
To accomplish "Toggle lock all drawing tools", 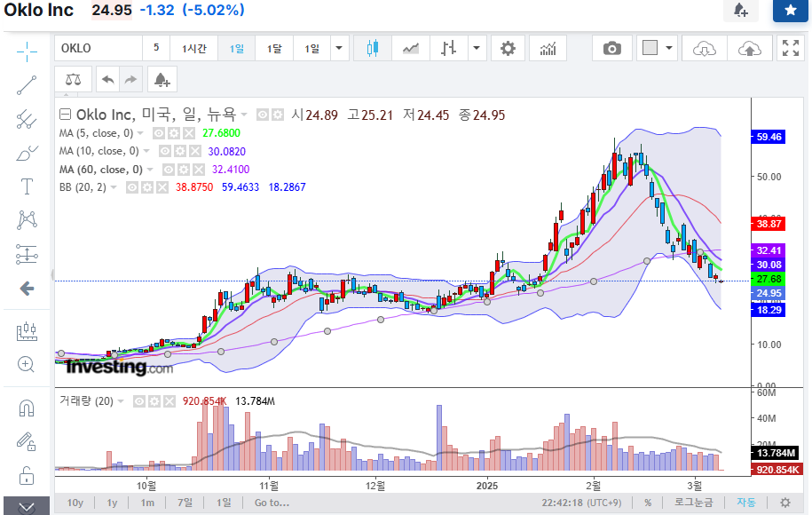I will (27, 475).
